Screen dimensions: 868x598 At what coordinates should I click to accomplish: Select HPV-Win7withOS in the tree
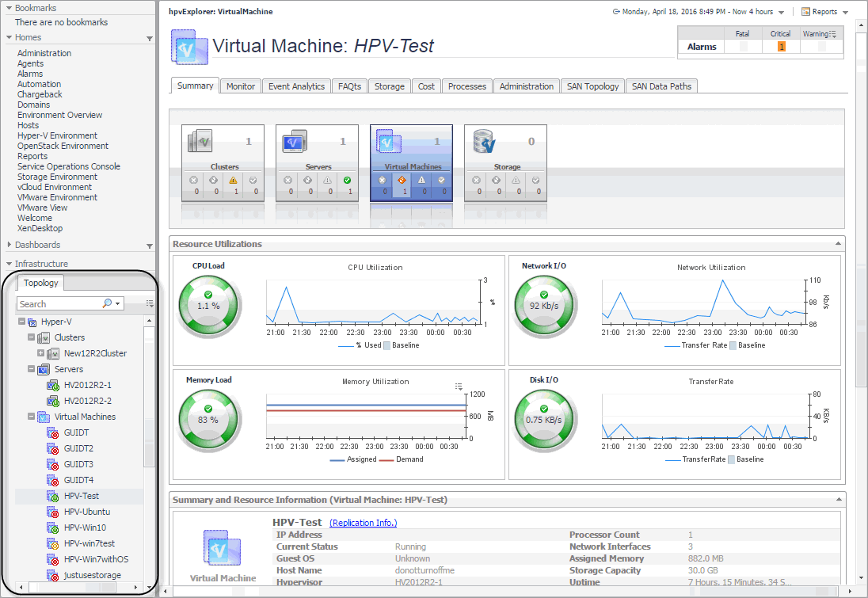[x=97, y=559]
